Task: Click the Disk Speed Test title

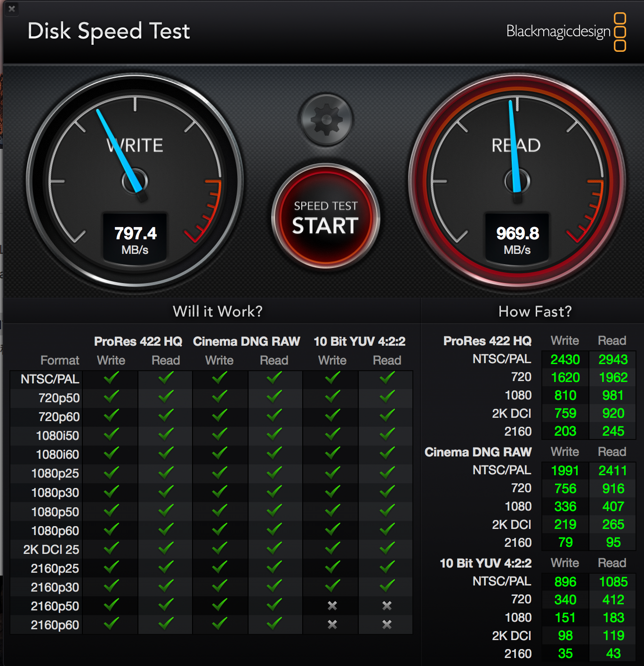Action: [x=109, y=32]
